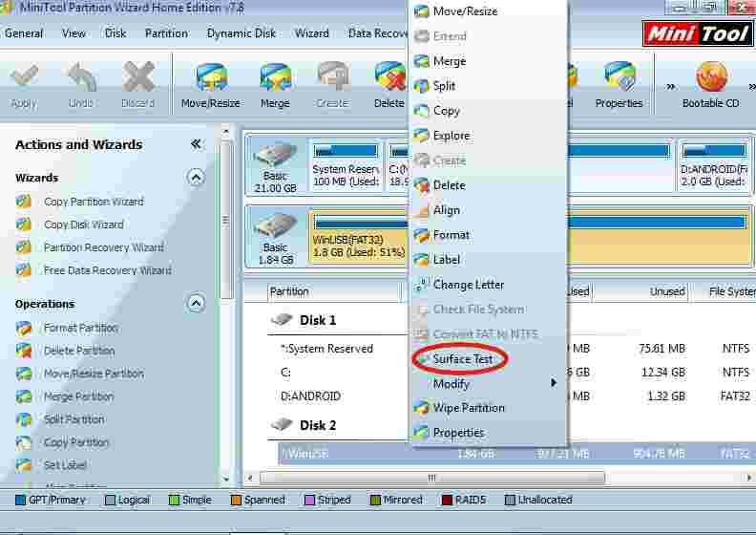Click the Unused column header
Viewport: 756px width, 535px height.
pyautogui.click(x=640, y=291)
